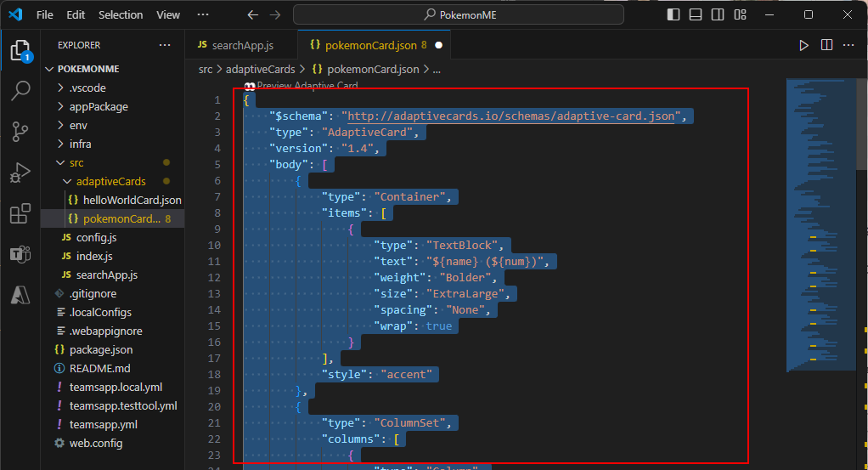Click the src breadcrumb segment

(206, 70)
